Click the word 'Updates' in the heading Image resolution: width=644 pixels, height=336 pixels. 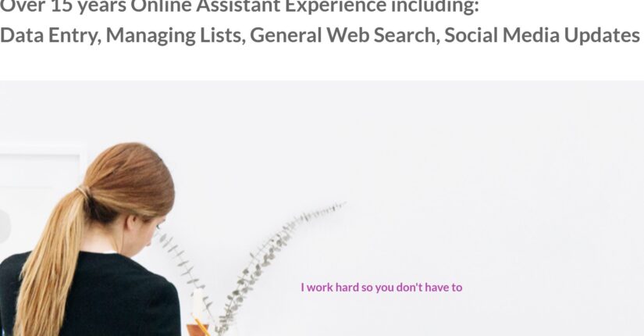pyautogui.click(x=602, y=35)
